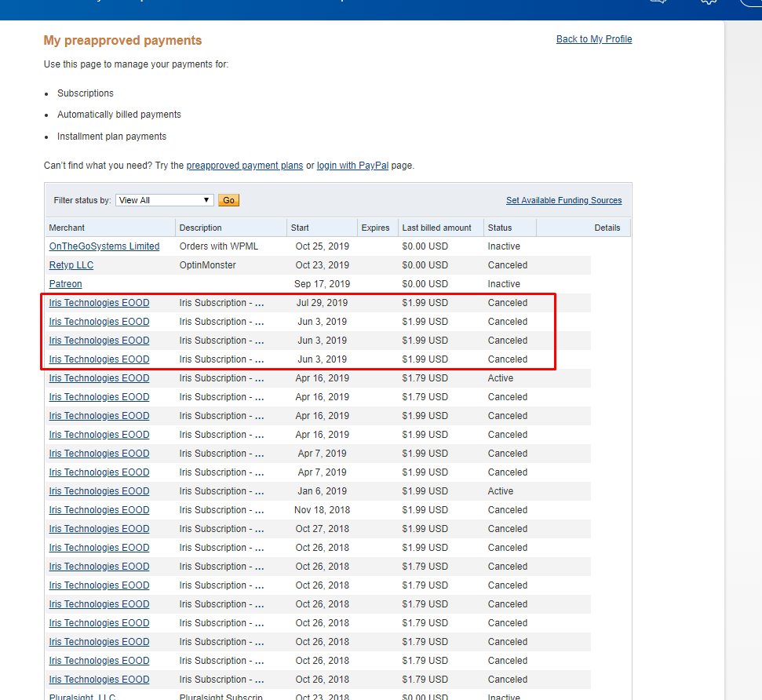The width and height of the screenshot is (762, 700).
Task: Click the Active status in Jan 6, 2019 row
Action: [x=501, y=491]
